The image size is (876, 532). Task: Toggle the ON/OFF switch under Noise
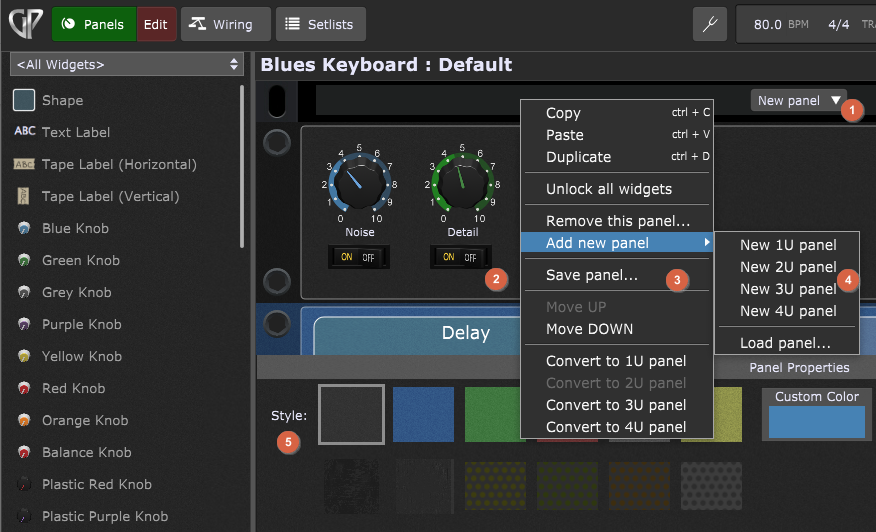(358, 257)
